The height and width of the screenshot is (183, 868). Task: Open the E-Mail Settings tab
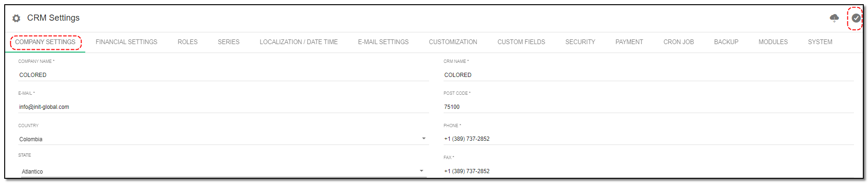pos(383,42)
